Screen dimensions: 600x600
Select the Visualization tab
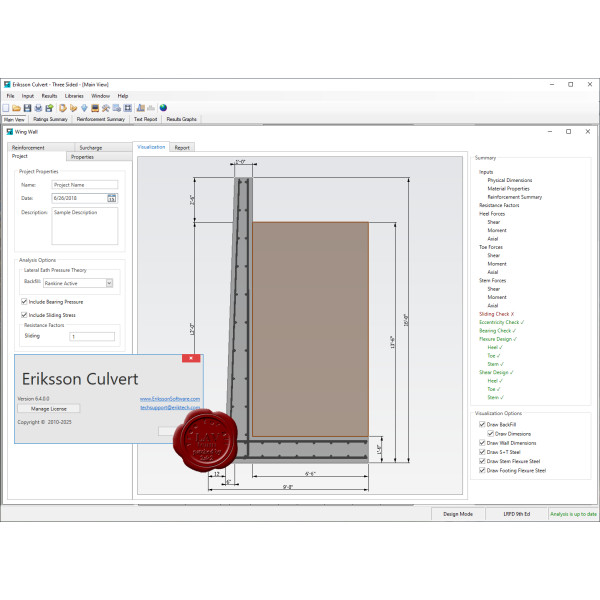coord(151,147)
